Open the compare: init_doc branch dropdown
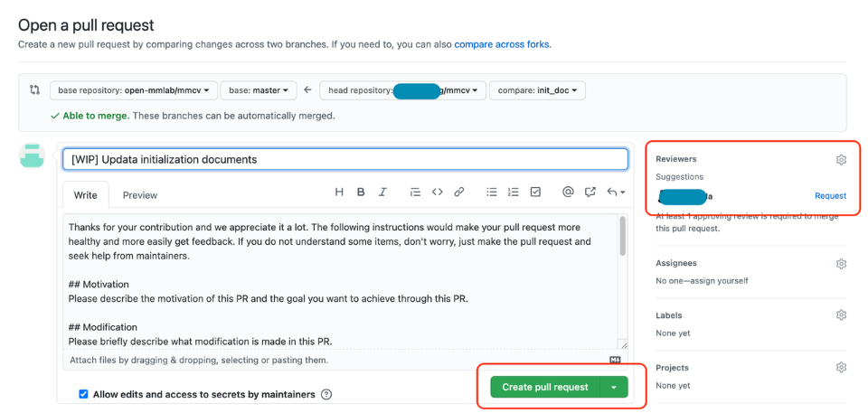The width and height of the screenshot is (868, 413). click(x=537, y=90)
